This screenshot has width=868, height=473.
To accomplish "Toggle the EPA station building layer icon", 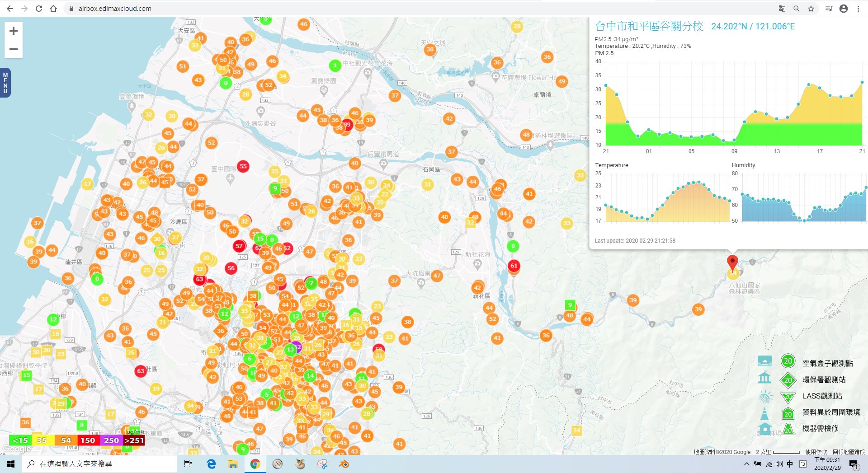I will pyautogui.click(x=764, y=377).
